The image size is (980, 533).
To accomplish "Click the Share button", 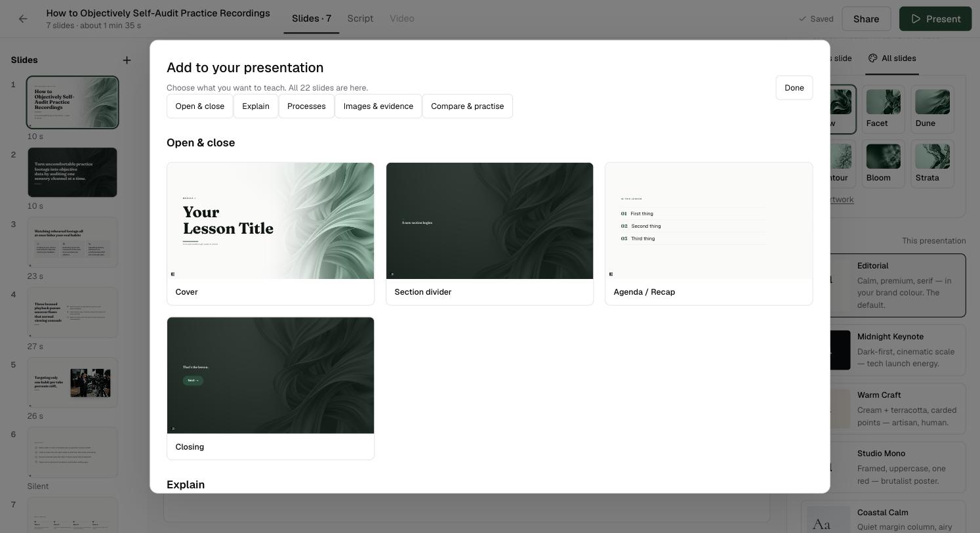I will pos(866,19).
